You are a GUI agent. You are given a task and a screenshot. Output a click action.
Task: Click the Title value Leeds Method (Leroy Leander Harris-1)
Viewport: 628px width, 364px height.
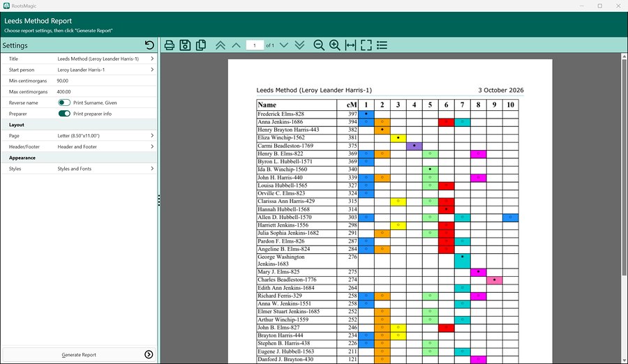(98, 59)
